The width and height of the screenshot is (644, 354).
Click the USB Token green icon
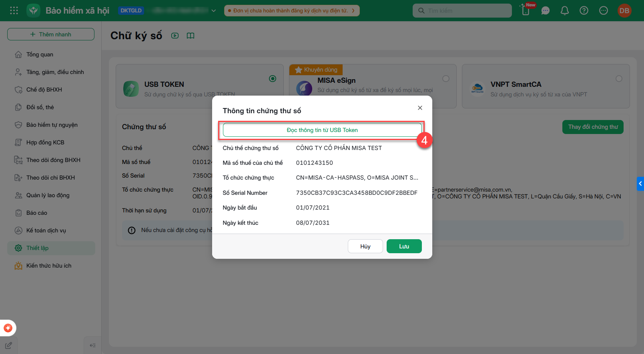[131, 89]
